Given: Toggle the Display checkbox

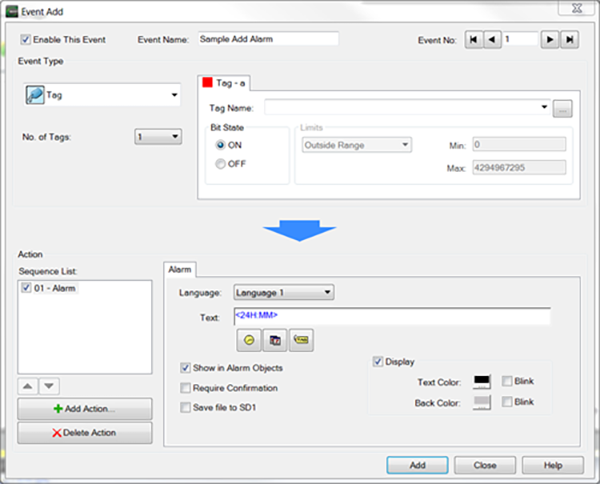Looking at the screenshot, I should point(378,362).
